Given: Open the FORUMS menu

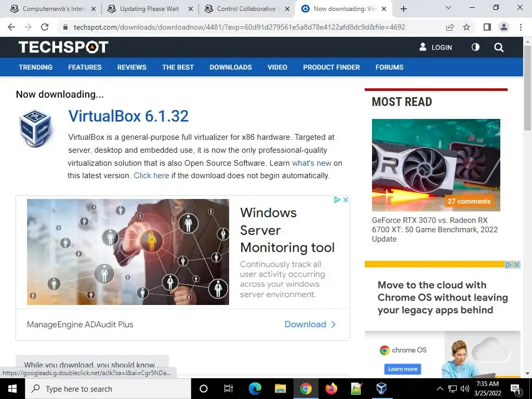Looking at the screenshot, I should [389, 67].
